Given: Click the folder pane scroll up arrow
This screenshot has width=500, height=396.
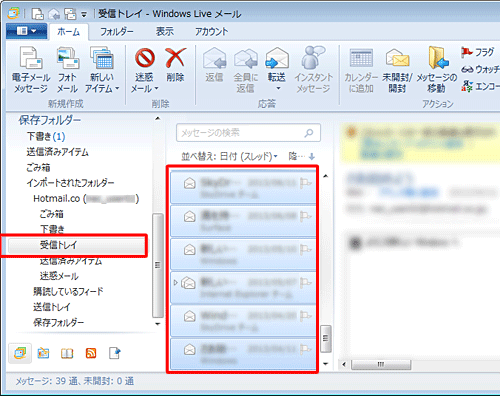Looking at the screenshot, I should [x=158, y=118].
